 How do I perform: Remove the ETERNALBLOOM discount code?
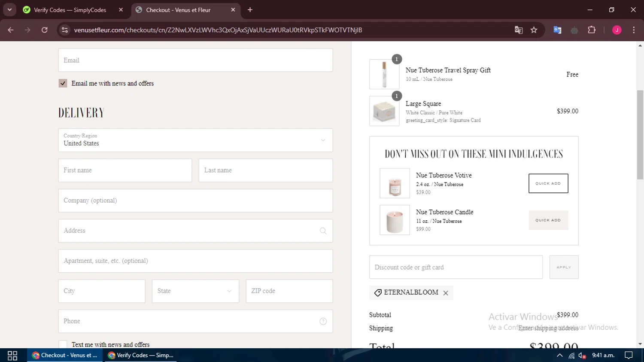click(446, 293)
